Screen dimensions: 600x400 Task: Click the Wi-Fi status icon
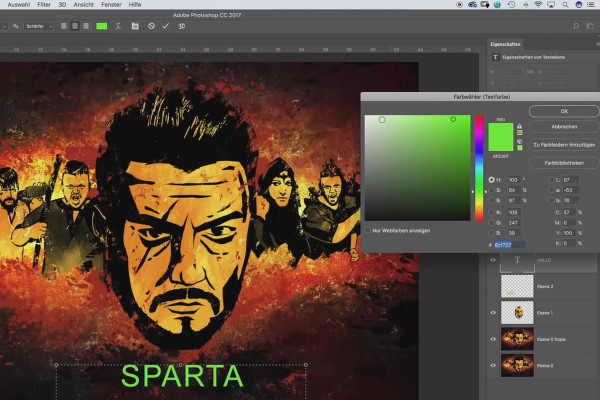[x=538, y=5]
